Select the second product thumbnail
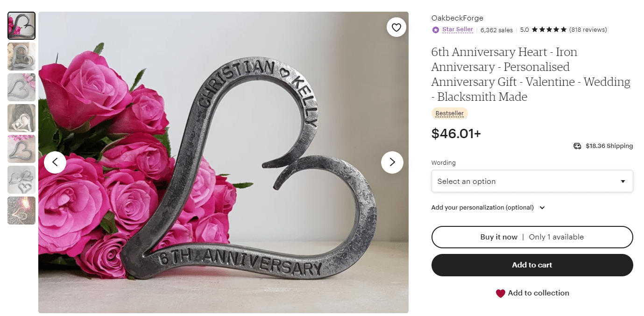 (21, 56)
